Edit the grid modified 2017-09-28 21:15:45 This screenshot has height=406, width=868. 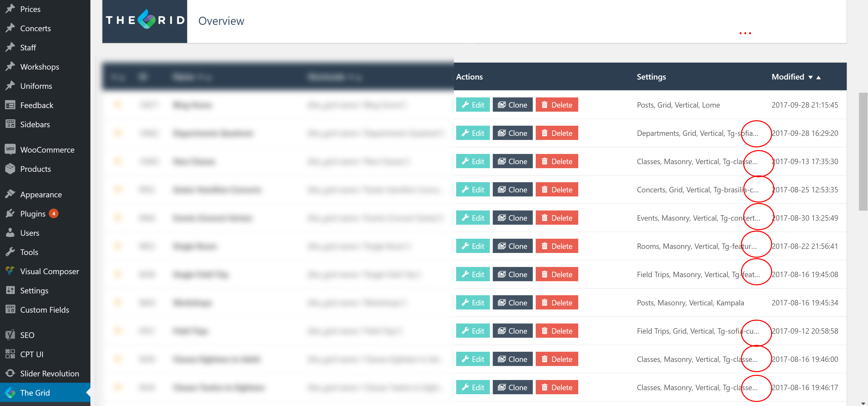[473, 105]
